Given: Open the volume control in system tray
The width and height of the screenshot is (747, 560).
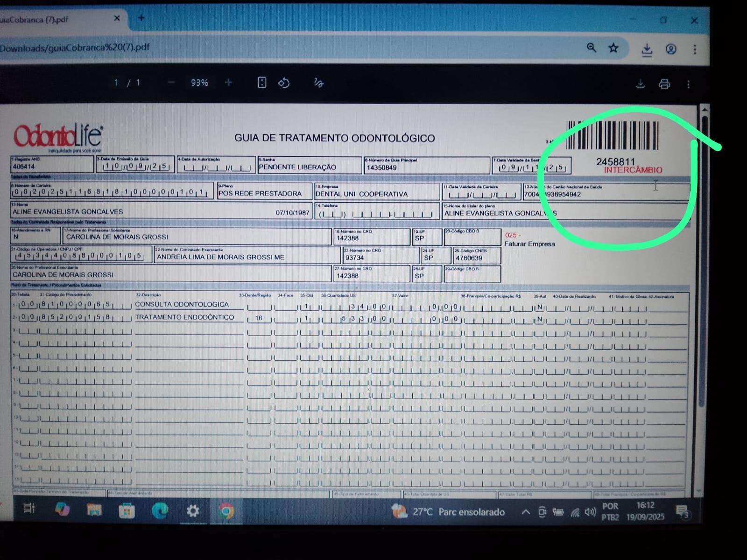Looking at the screenshot, I should click(x=590, y=512).
